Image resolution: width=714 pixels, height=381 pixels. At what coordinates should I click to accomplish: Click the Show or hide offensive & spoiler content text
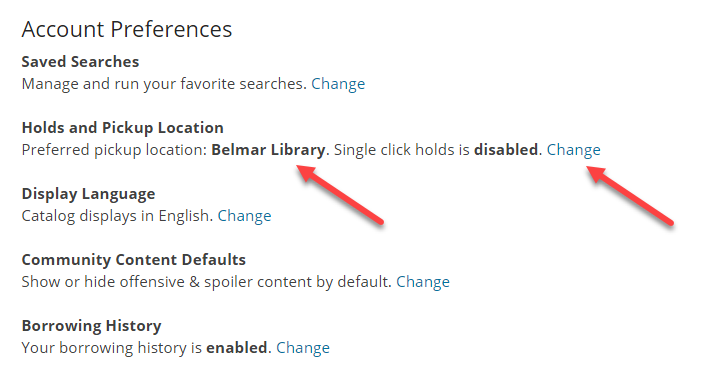[206, 282]
